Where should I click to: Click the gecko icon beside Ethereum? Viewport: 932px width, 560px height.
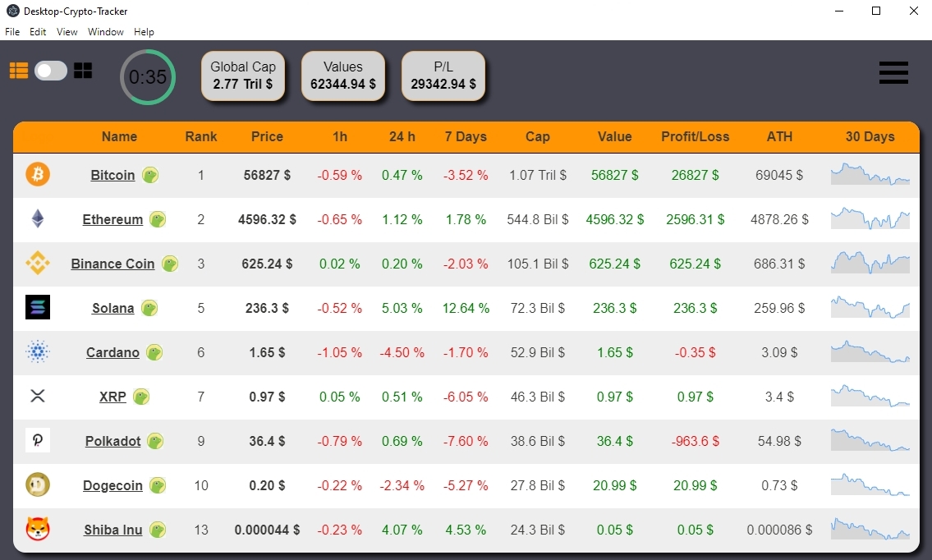[x=158, y=219]
